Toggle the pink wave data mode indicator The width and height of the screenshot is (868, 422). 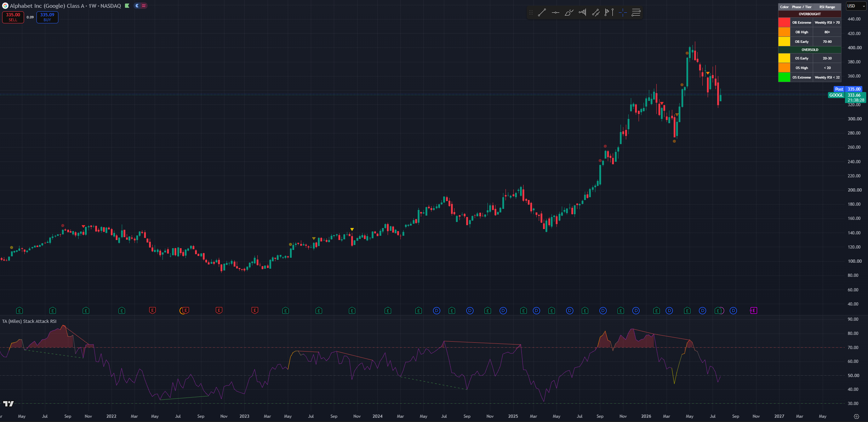[144, 6]
